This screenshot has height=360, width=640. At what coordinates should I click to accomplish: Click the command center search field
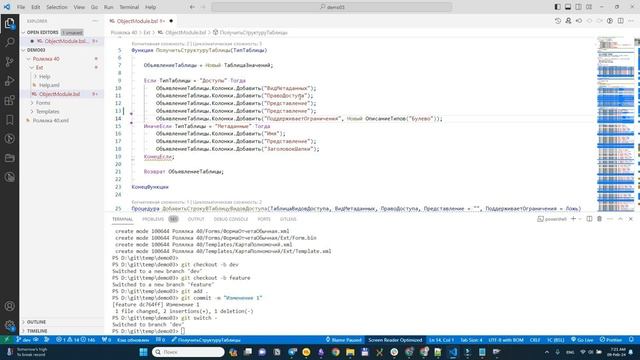pyautogui.click(x=332, y=7)
